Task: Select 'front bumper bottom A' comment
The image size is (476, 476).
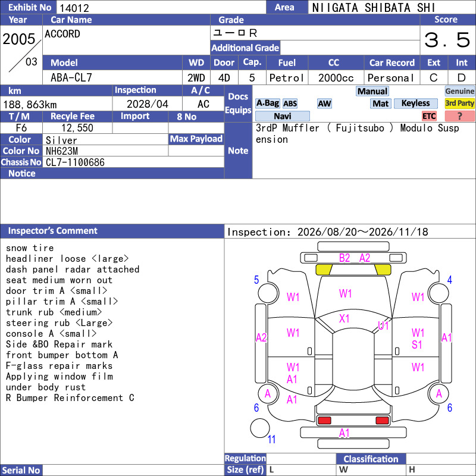Action: point(62,355)
